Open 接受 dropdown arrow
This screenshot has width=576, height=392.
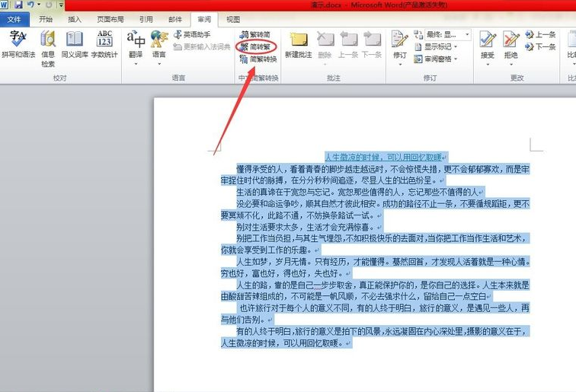(x=488, y=65)
